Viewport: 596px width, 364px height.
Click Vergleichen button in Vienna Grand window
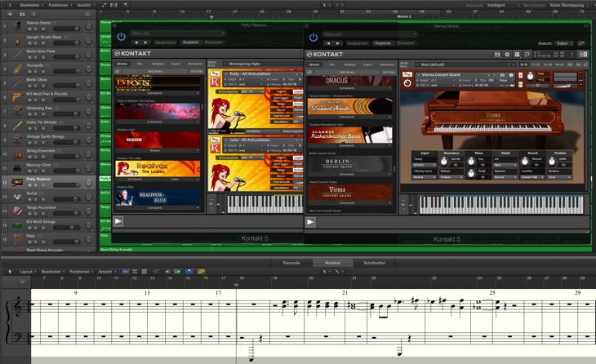[358, 43]
